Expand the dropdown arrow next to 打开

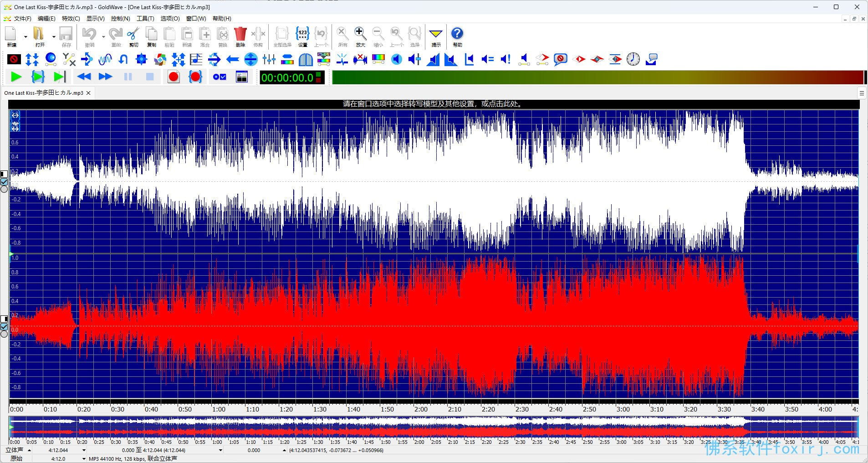pyautogui.click(x=54, y=36)
